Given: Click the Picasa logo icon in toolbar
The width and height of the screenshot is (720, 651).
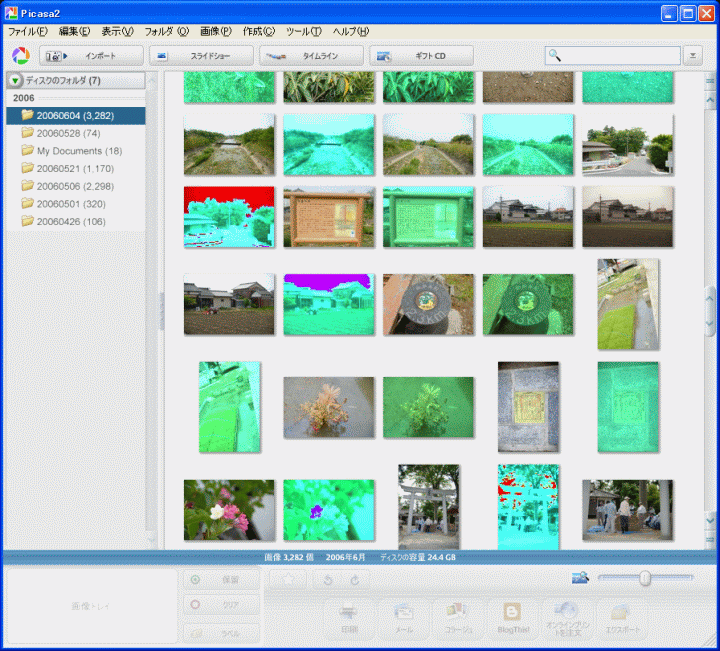Looking at the screenshot, I should [x=20, y=56].
